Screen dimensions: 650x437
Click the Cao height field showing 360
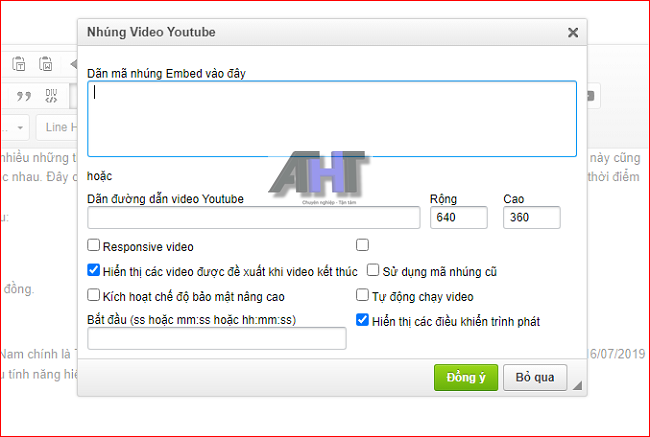pyautogui.click(x=531, y=218)
